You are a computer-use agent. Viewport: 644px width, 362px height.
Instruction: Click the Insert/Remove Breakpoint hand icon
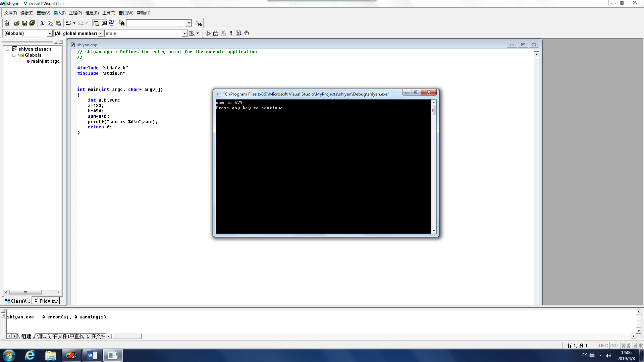click(x=247, y=33)
